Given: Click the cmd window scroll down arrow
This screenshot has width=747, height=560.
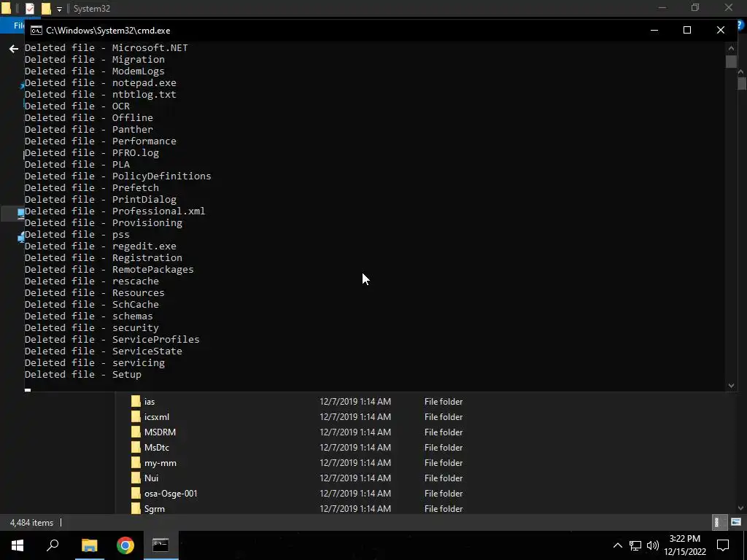Looking at the screenshot, I should pos(731,386).
